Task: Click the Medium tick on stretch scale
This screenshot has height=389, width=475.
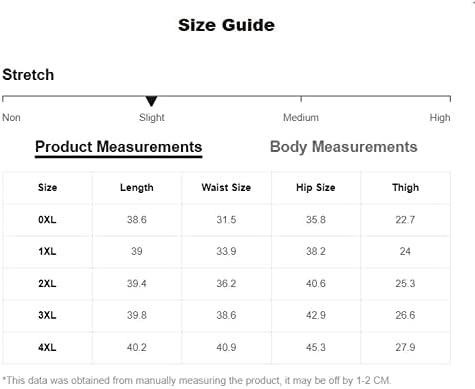Action: (x=301, y=99)
